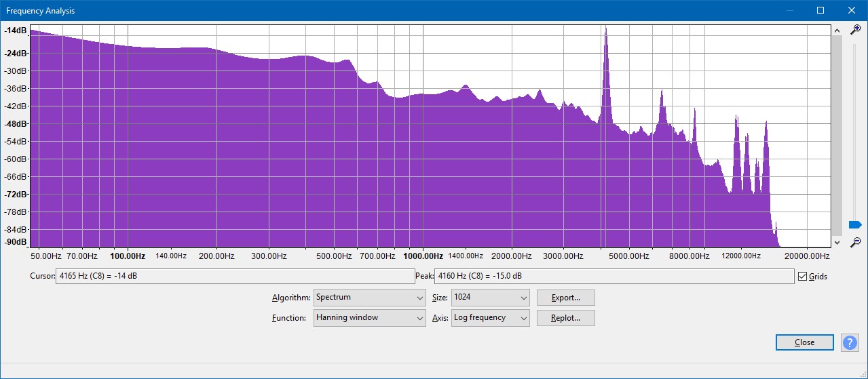Click the Frequency Analysis window title
The width and height of the screenshot is (868, 379).
(41, 11)
